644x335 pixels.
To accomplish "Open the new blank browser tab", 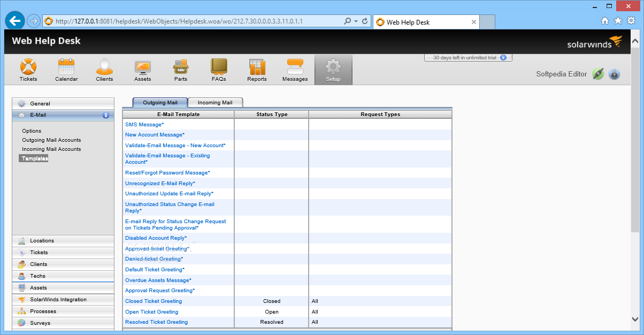I will click(x=487, y=22).
